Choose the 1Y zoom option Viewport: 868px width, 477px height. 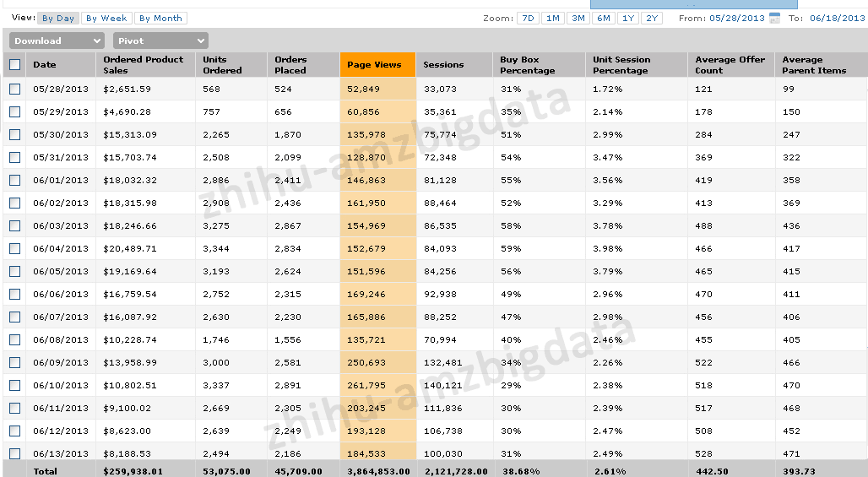coord(627,19)
